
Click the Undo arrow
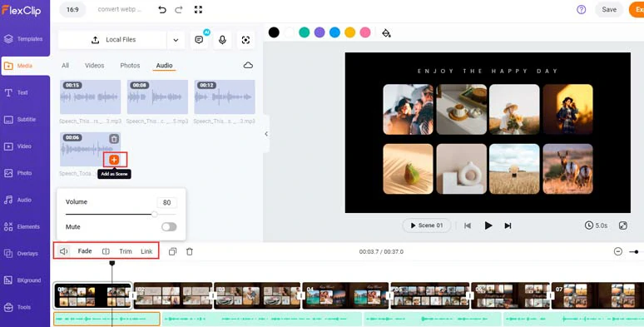[x=162, y=9]
